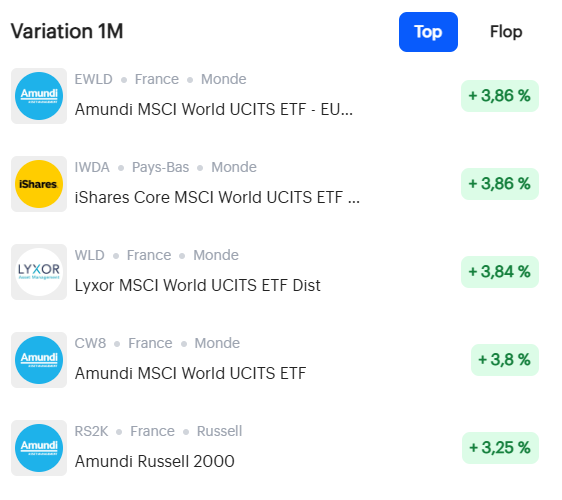The width and height of the screenshot is (562, 500).
Task: Click the Amundi logo for RS2K
Action: click(39, 448)
